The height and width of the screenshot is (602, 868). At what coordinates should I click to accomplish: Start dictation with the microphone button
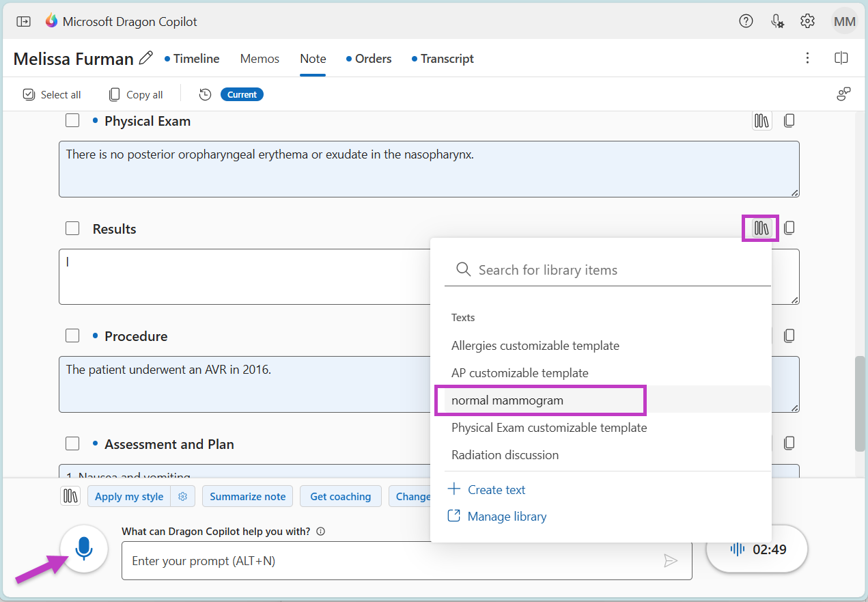[x=83, y=549]
